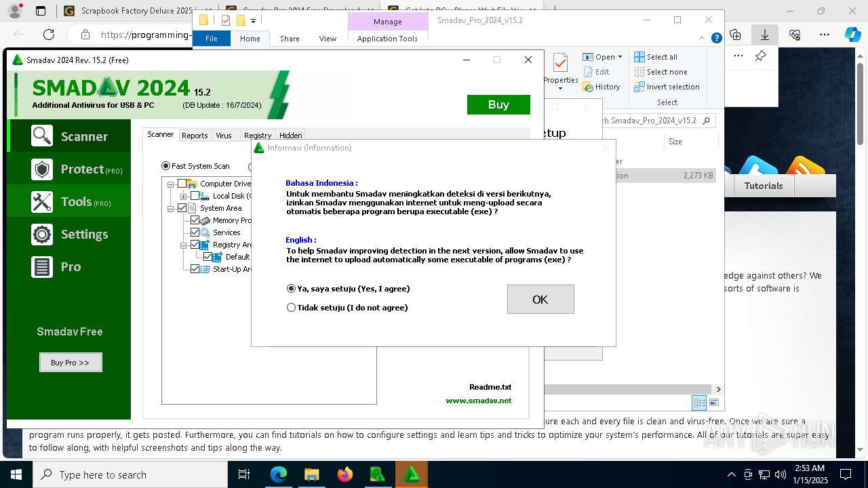Image resolution: width=868 pixels, height=488 pixels.
Task: Open File Explorer from the taskbar
Action: click(311, 474)
